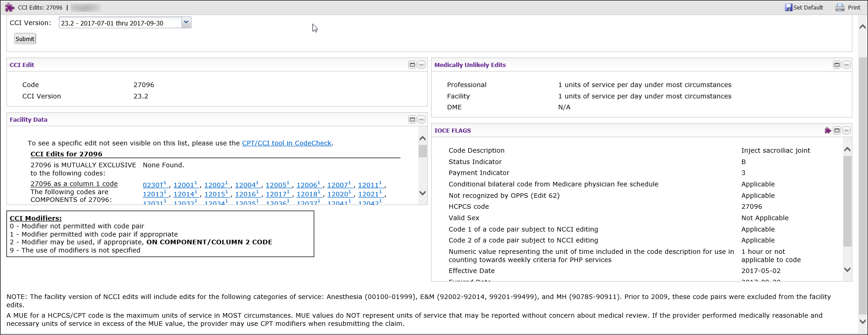Collapse the Medically Unlikely Edits panel
868x335 pixels.
[847, 65]
